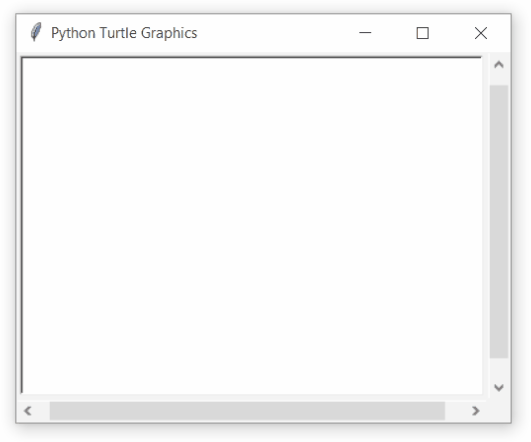531x442 pixels.
Task: Maximize the Python Turtle Graphics window
Action: click(x=422, y=33)
